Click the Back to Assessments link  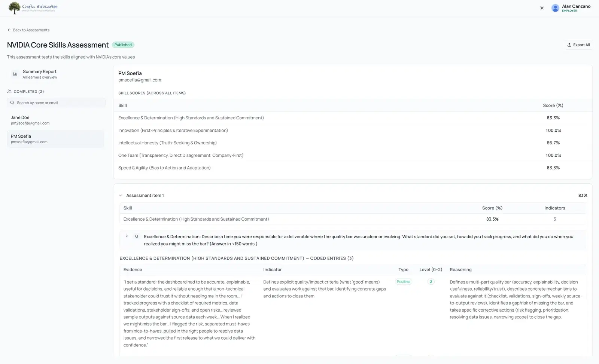[31, 30]
